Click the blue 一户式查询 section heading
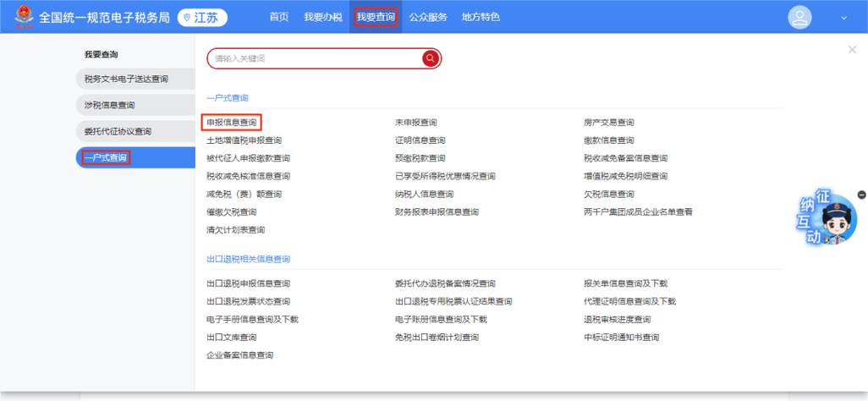This screenshot has height=401, width=868. point(228,98)
